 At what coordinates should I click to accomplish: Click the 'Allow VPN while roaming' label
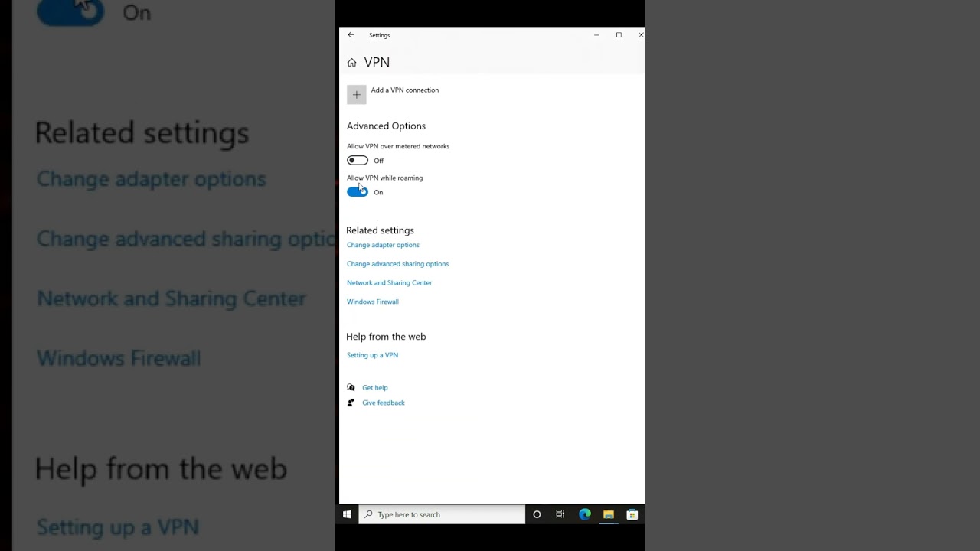pos(384,178)
